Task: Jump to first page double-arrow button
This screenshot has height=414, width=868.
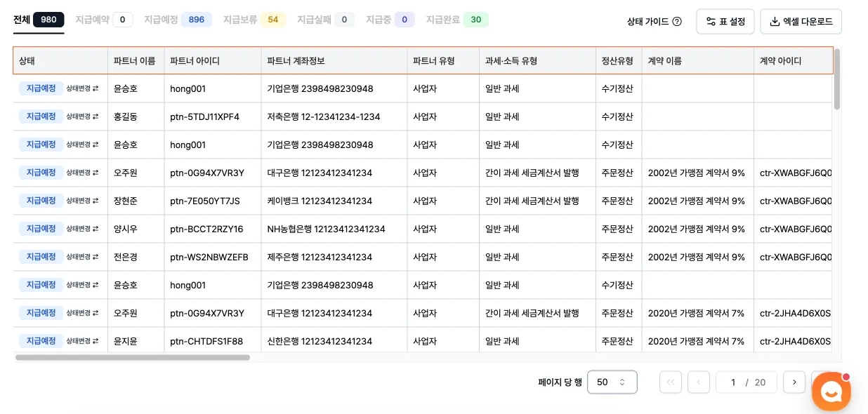Action: coord(671,382)
